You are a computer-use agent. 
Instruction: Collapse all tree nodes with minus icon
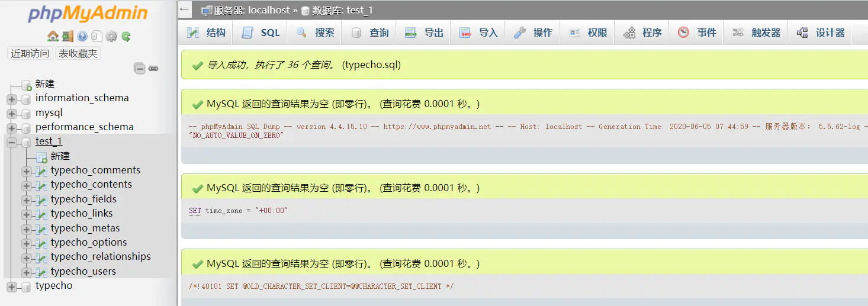pyautogui.click(x=140, y=69)
